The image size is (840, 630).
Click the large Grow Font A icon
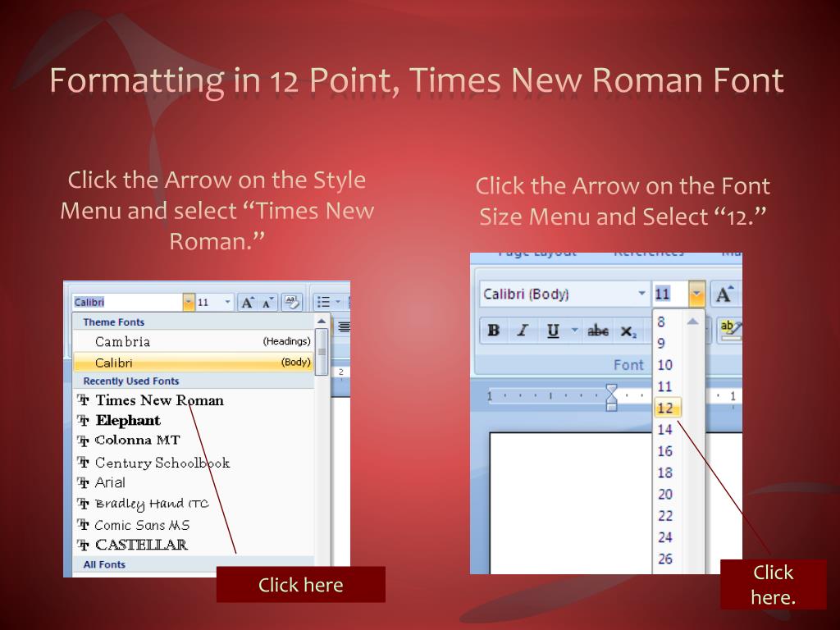pyautogui.click(x=724, y=294)
